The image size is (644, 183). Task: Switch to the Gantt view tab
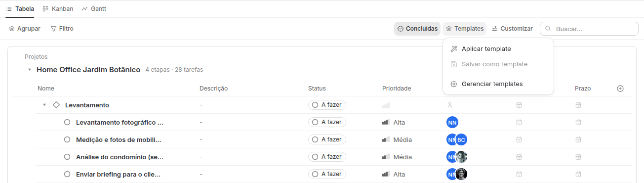click(94, 9)
